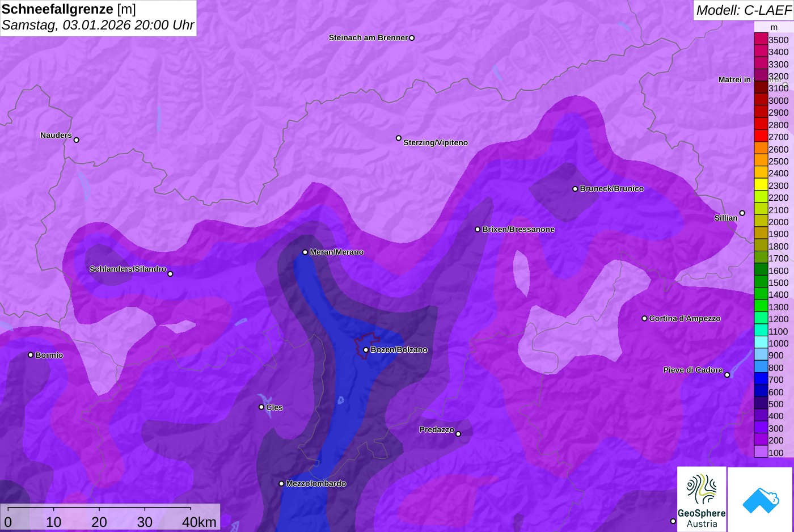Select the 100 m light purple legend swatch
The height and width of the screenshot is (532, 794).
[761, 452]
